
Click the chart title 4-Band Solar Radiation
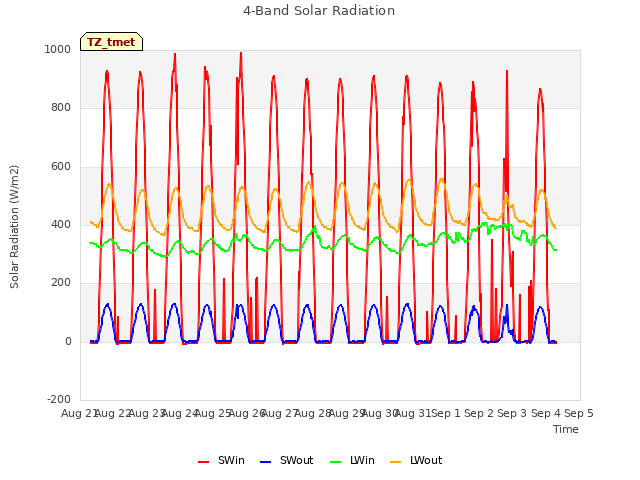[x=319, y=11]
